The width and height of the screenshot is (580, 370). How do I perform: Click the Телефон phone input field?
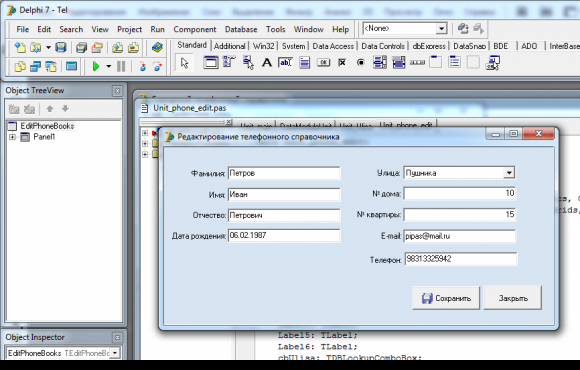pyautogui.click(x=461, y=259)
